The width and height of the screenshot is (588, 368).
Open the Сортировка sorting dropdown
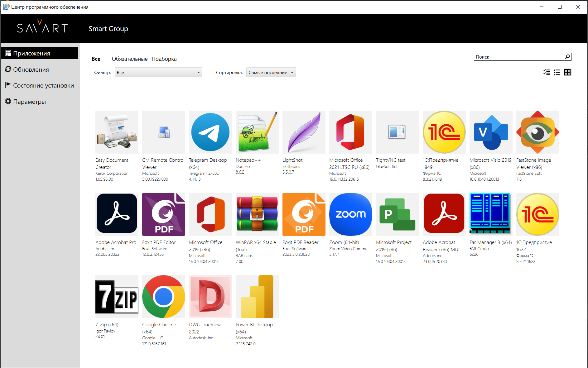(x=271, y=73)
